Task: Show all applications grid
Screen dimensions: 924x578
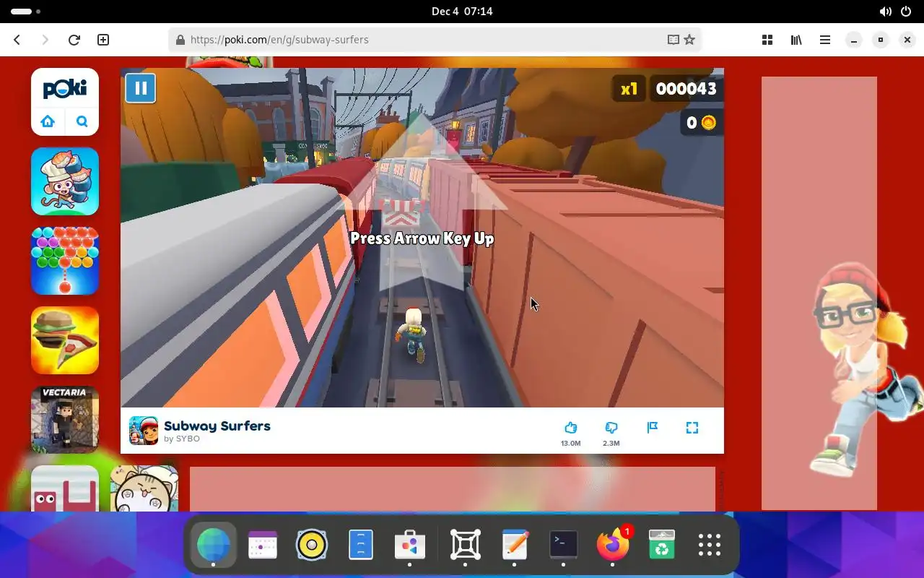Action: pos(710,545)
